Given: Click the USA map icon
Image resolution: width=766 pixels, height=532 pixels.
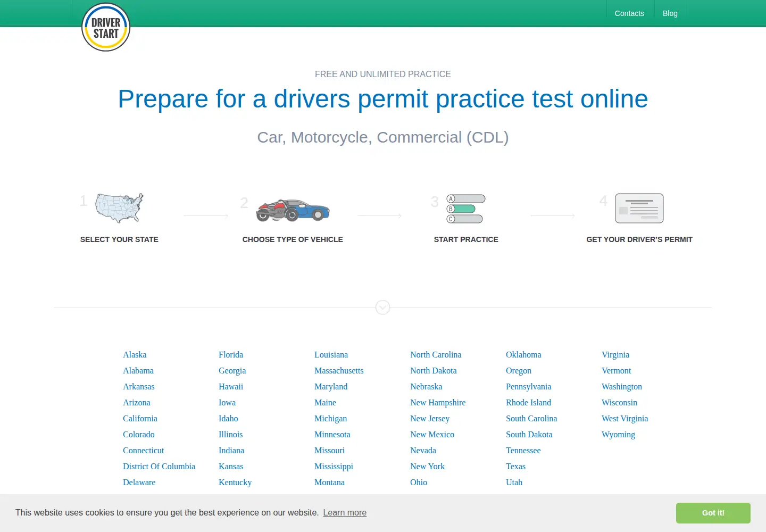Looking at the screenshot, I should 120,208.
